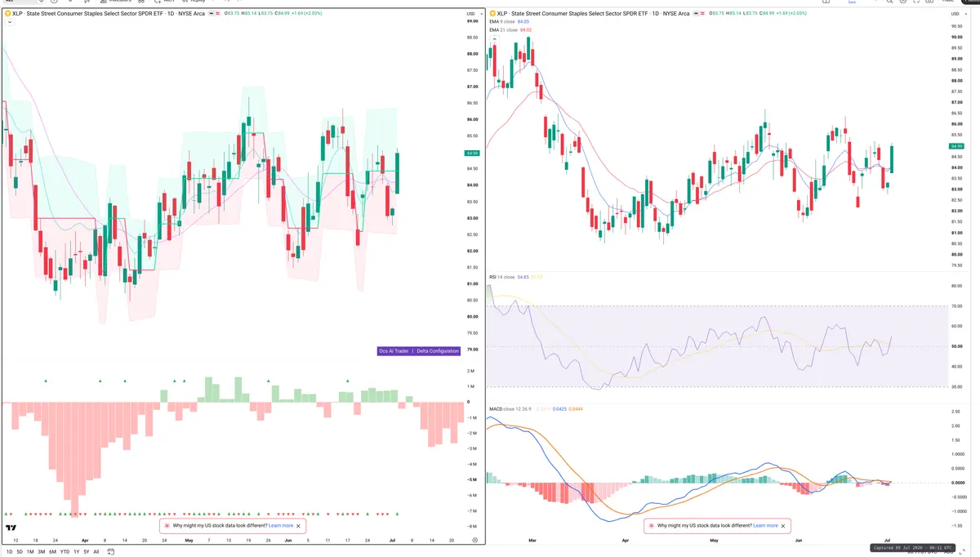Select EMA 9 close legend entry
The image size is (980, 557).
[510, 21]
